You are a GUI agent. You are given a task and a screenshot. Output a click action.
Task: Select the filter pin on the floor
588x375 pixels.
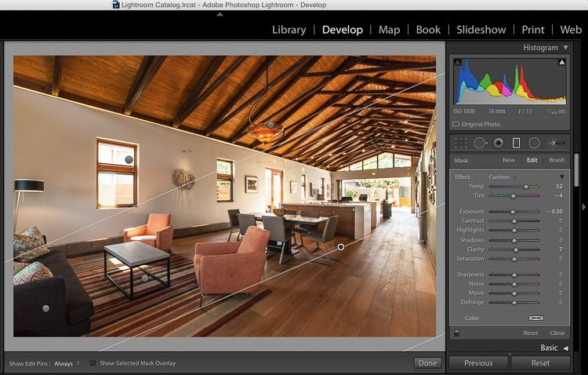pyautogui.click(x=341, y=247)
